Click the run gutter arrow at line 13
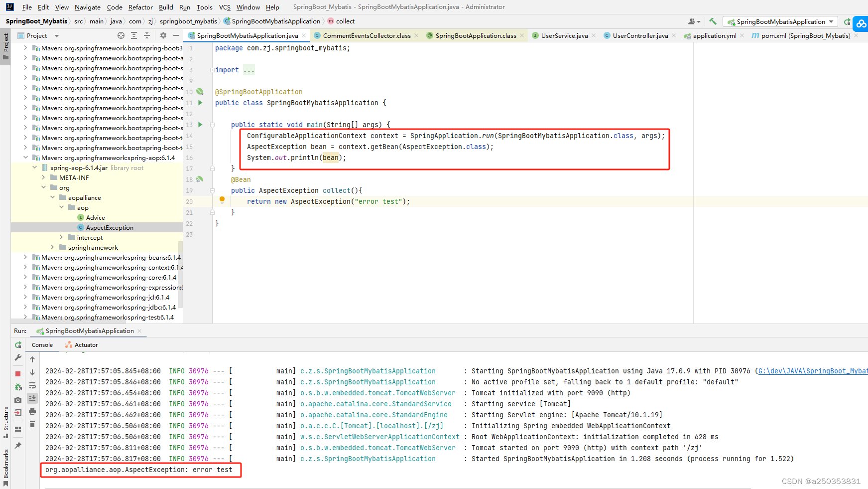Viewport: 868px width, 489px height. click(200, 125)
